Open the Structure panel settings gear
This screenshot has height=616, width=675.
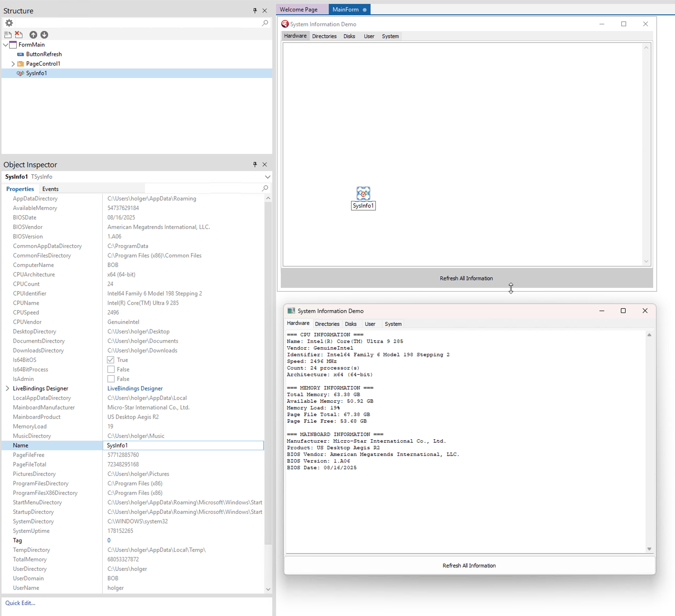[x=9, y=23]
